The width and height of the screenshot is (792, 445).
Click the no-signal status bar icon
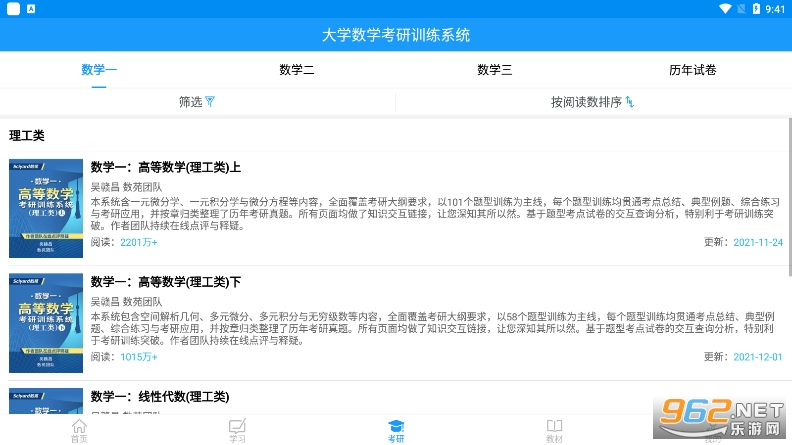coord(741,9)
